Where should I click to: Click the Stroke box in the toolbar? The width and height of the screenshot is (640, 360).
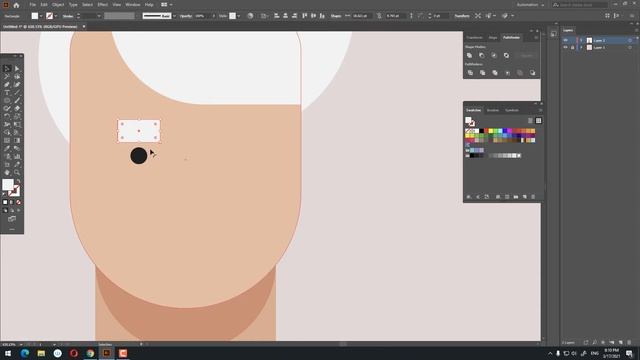coord(14,191)
